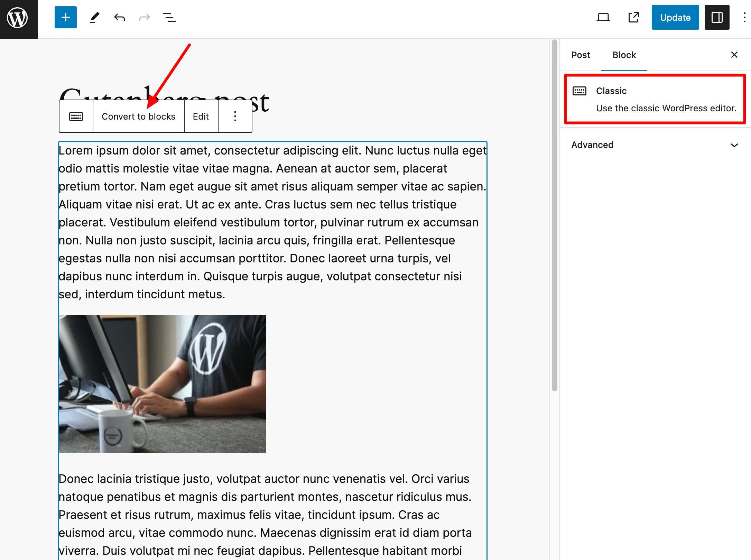Image resolution: width=751 pixels, height=560 pixels.
Task: Click Convert to blocks
Action: click(138, 116)
